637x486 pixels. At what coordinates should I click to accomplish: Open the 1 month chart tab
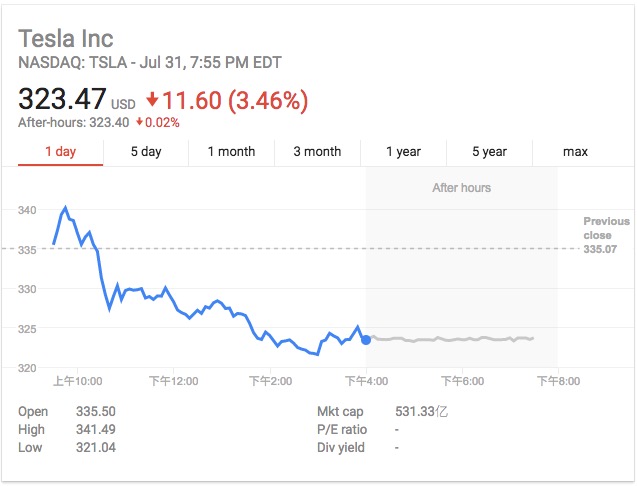(231, 152)
